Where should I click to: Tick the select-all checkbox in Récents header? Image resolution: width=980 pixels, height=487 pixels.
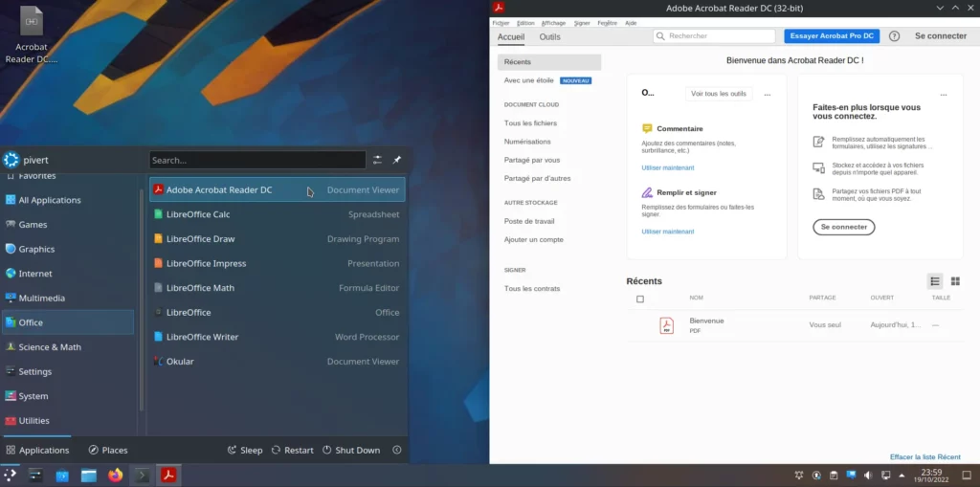640,299
